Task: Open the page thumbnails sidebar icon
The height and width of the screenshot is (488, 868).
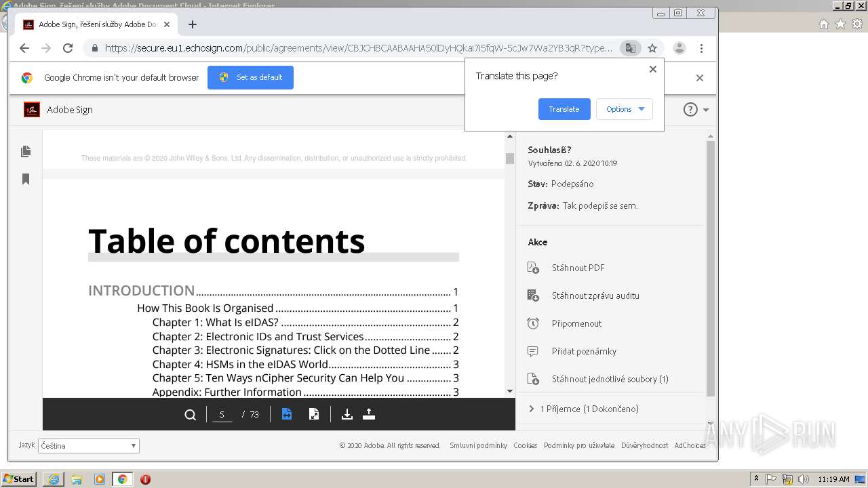Action: coord(26,151)
